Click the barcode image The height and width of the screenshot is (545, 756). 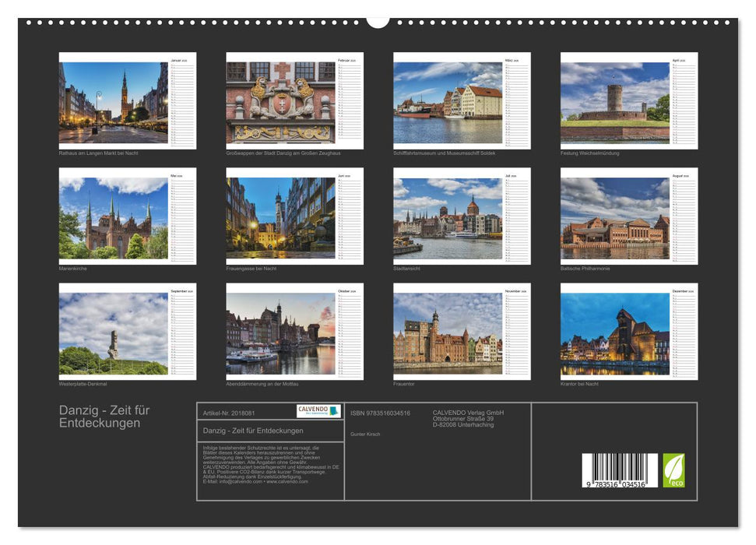click(620, 471)
